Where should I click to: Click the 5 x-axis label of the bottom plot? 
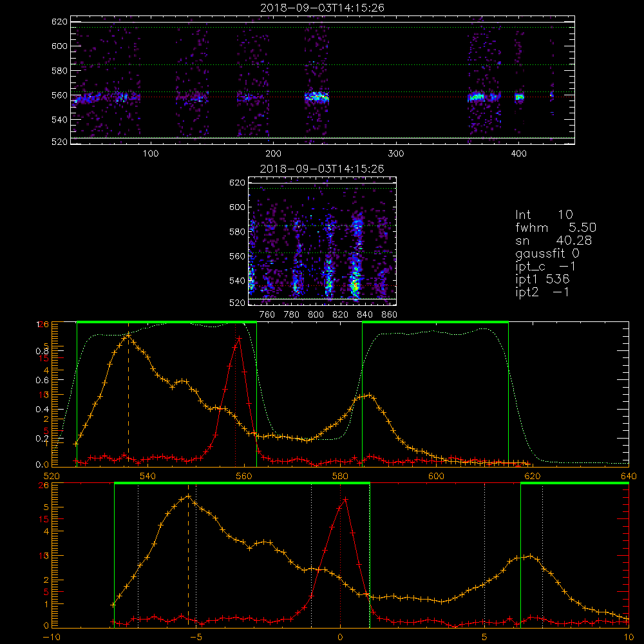(485, 638)
